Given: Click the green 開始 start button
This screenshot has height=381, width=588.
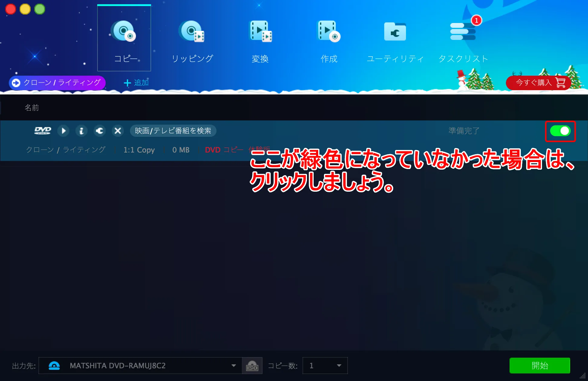Looking at the screenshot, I should click(540, 366).
